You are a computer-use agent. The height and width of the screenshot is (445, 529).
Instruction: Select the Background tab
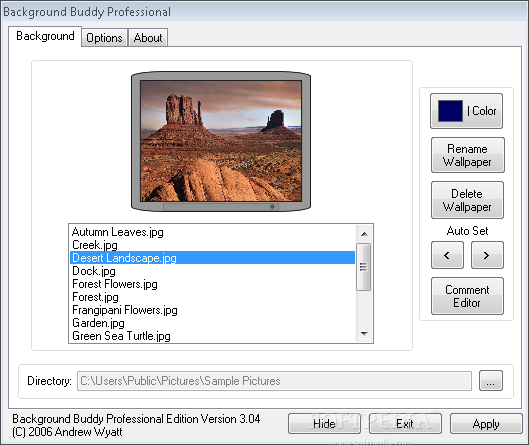45,36
